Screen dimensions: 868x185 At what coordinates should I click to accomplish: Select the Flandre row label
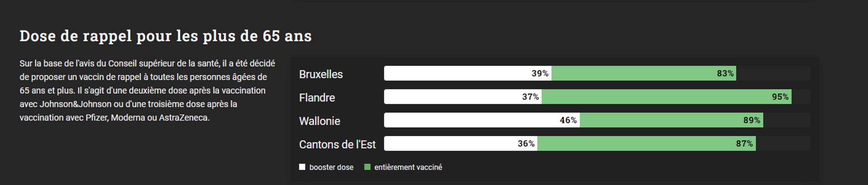click(317, 98)
